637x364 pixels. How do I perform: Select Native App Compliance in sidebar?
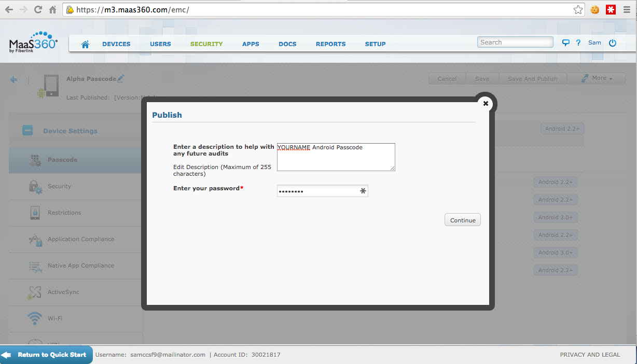[75, 265]
